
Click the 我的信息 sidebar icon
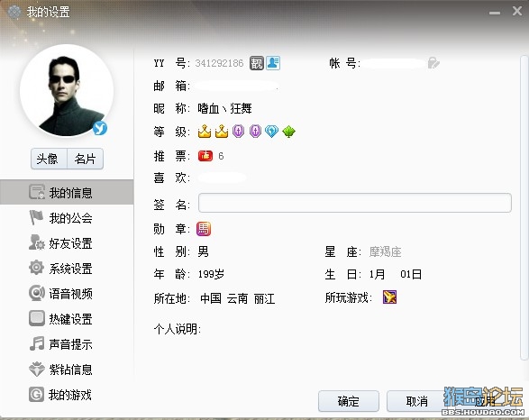pyautogui.click(x=37, y=192)
